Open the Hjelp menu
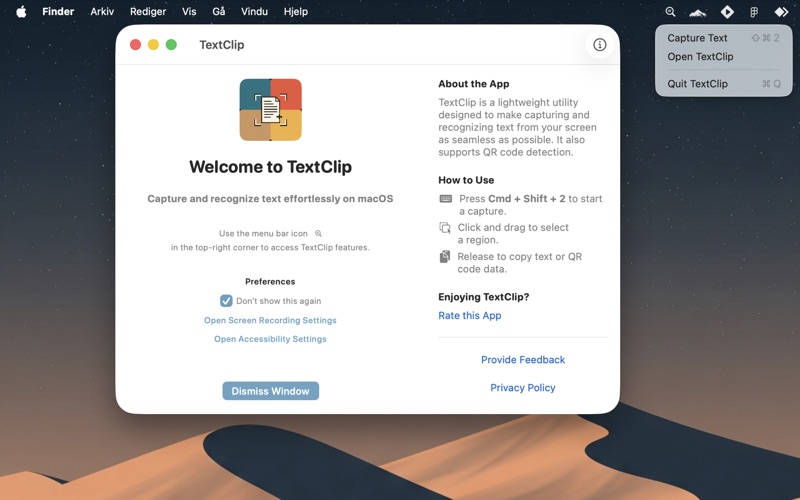The height and width of the screenshot is (500, 800). [x=296, y=11]
